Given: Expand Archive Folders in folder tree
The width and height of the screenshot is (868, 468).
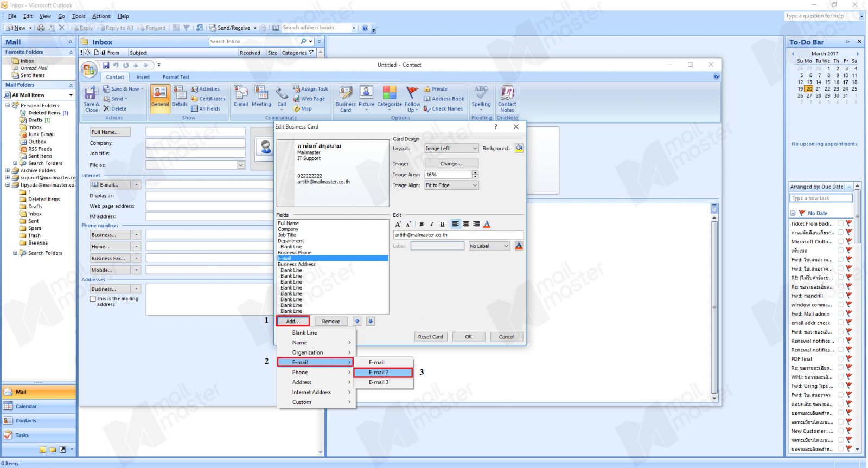Looking at the screenshot, I should [8, 170].
